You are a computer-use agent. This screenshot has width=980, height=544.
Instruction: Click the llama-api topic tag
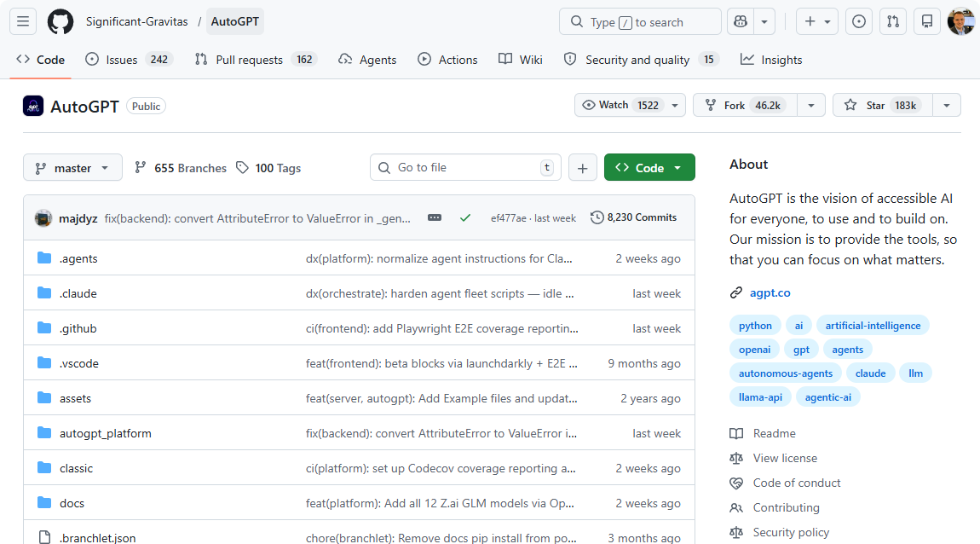tap(760, 396)
